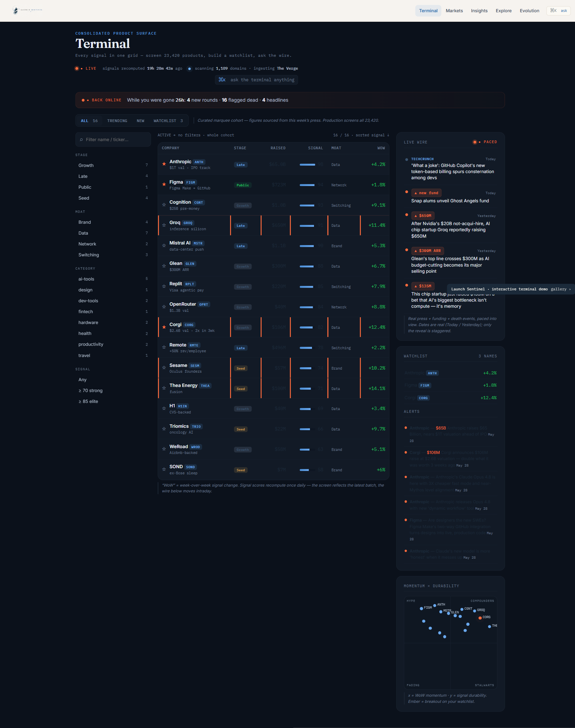The image size is (575, 728).
Task: Go to Evolution page
Action: click(x=529, y=11)
